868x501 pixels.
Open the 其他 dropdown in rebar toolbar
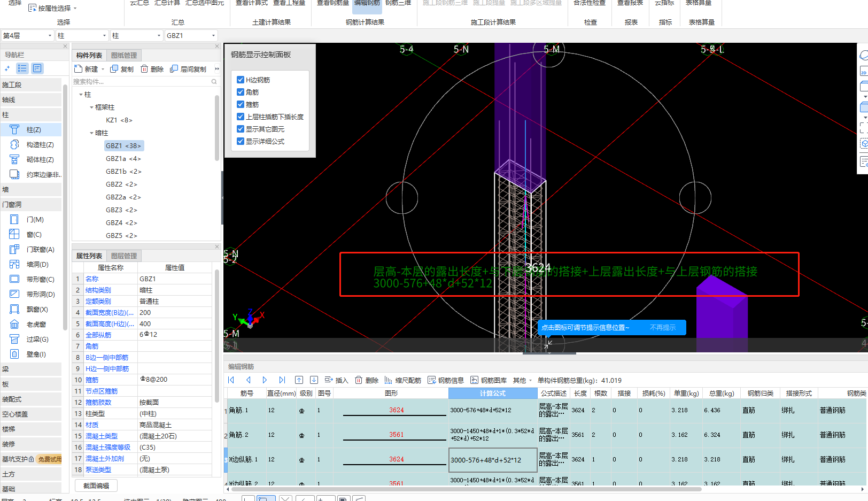522,381
